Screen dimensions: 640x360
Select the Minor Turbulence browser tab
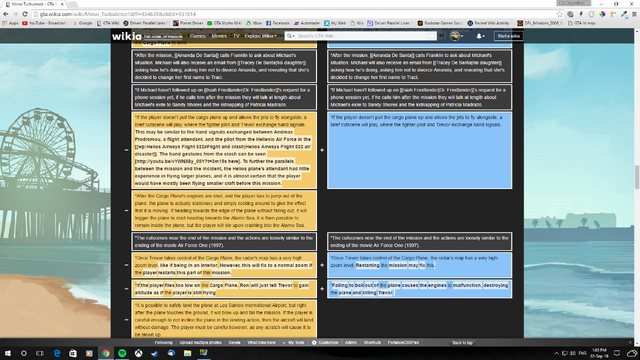click(x=33, y=4)
